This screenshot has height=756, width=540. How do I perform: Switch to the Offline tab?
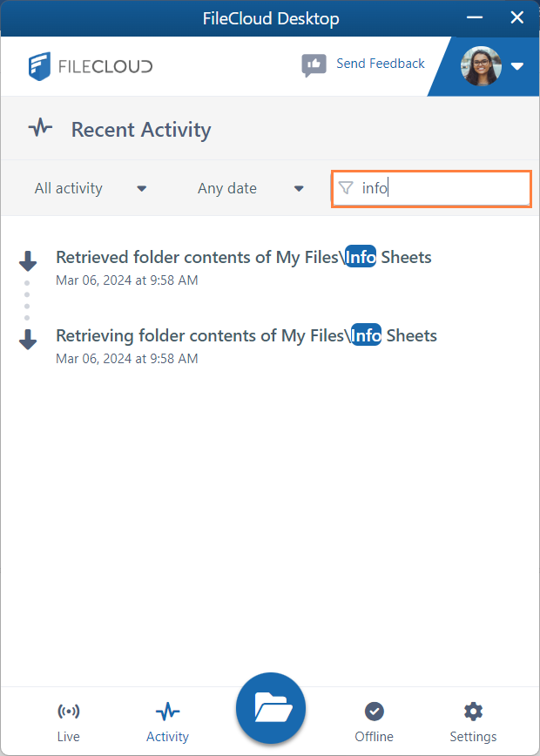point(374,721)
